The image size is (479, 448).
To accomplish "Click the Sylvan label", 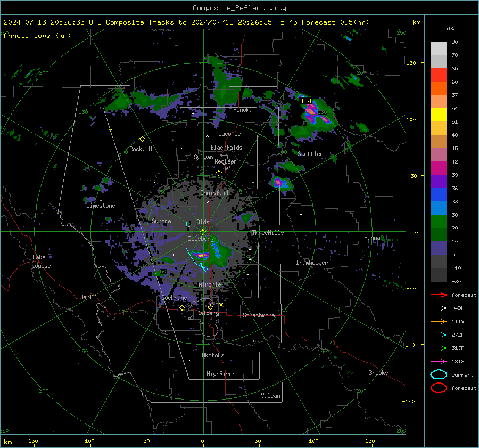I will coord(203,157).
